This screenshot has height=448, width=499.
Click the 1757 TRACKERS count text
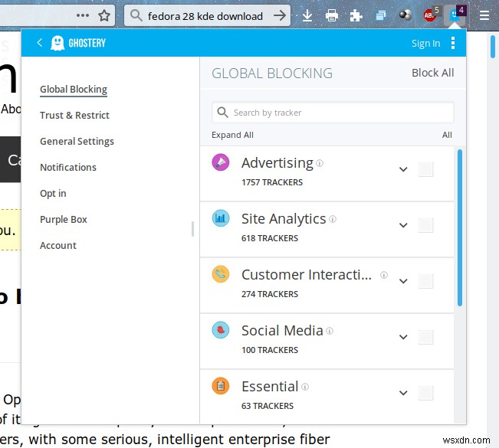click(x=272, y=182)
